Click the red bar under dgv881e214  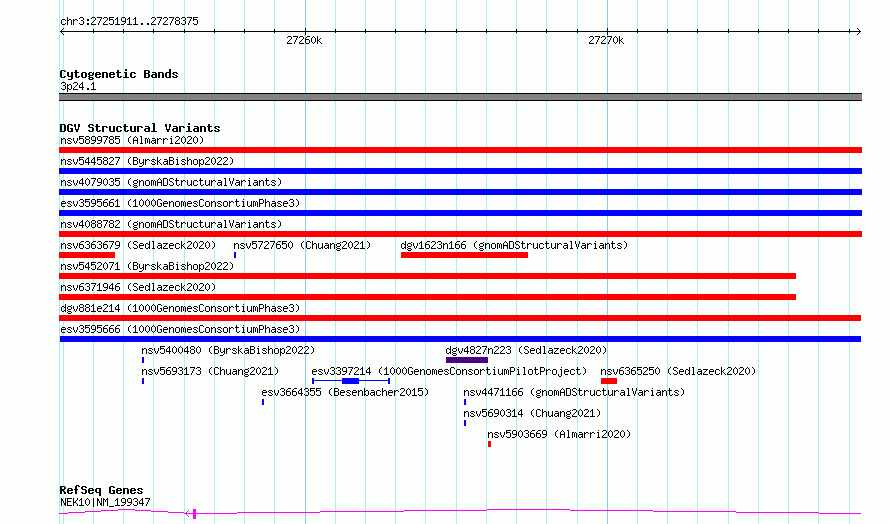pos(460,318)
